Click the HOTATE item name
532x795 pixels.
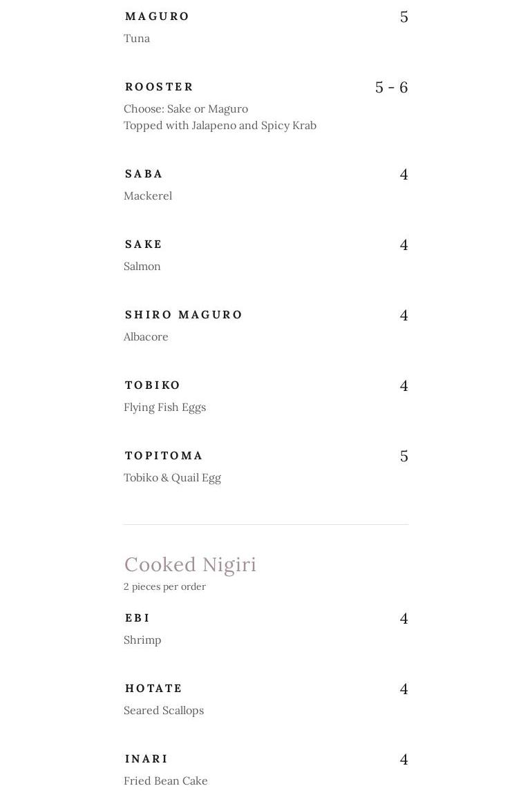pos(153,688)
